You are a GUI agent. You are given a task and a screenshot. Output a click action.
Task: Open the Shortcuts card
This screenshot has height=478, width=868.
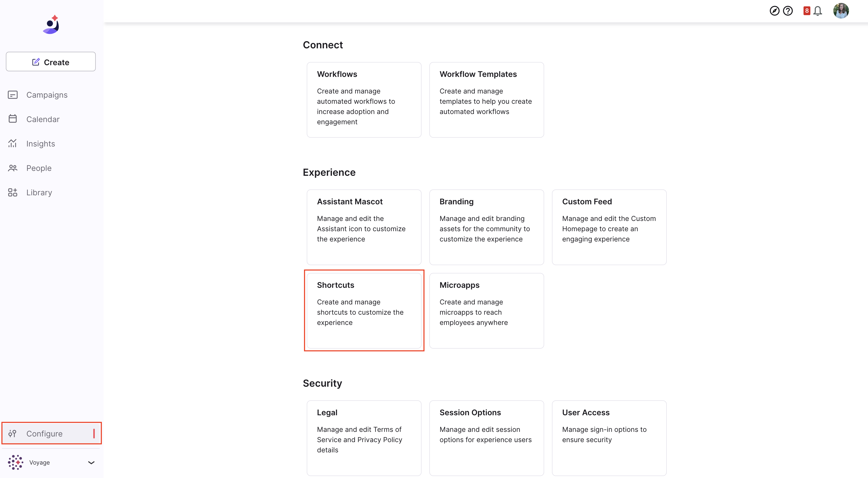(x=364, y=311)
